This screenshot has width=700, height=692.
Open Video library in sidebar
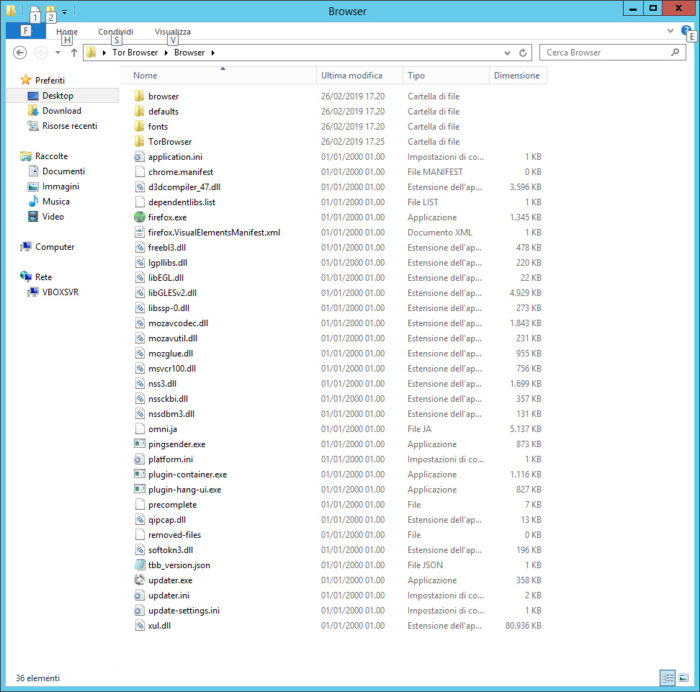[x=53, y=217]
